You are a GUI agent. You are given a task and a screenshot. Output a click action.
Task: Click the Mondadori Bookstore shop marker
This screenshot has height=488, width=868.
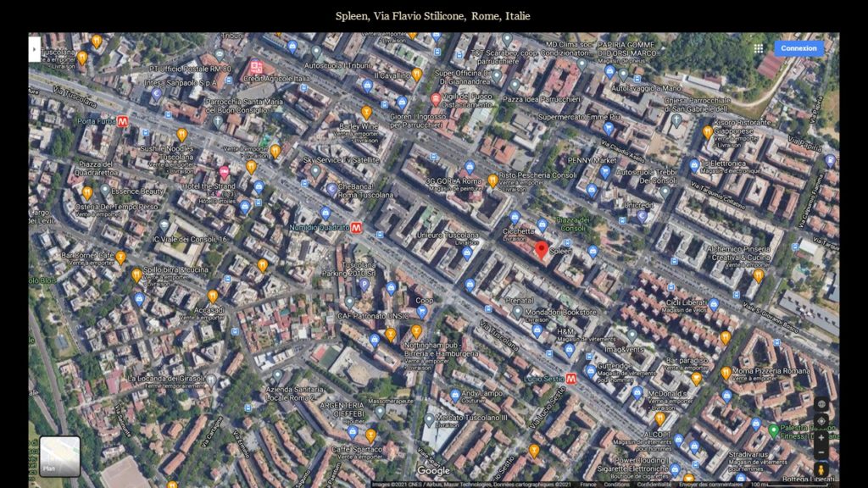(518, 312)
